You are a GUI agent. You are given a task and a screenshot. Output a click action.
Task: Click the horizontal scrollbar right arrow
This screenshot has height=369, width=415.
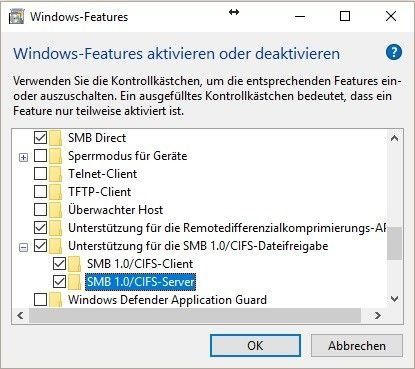(x=378, y=315)
